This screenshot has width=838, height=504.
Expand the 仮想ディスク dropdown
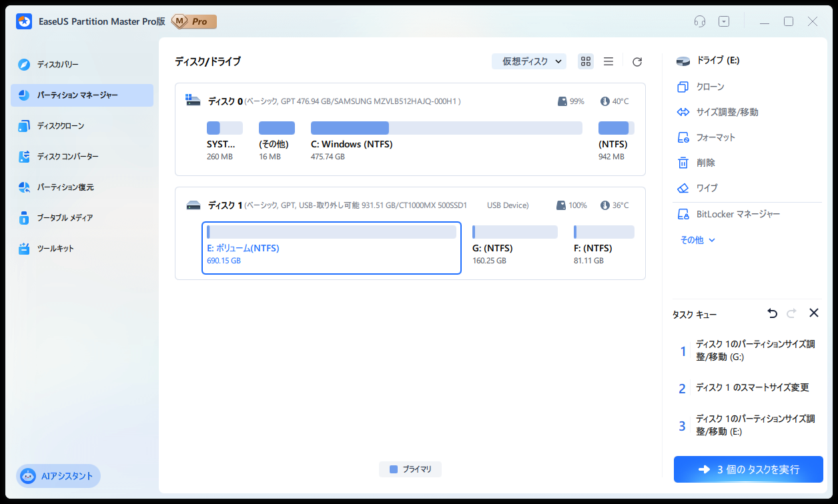(x=529, y=61)
